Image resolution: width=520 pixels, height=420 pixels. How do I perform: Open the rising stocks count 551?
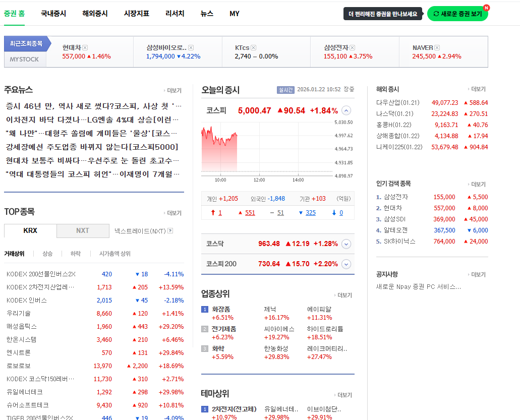coord(250,213)
